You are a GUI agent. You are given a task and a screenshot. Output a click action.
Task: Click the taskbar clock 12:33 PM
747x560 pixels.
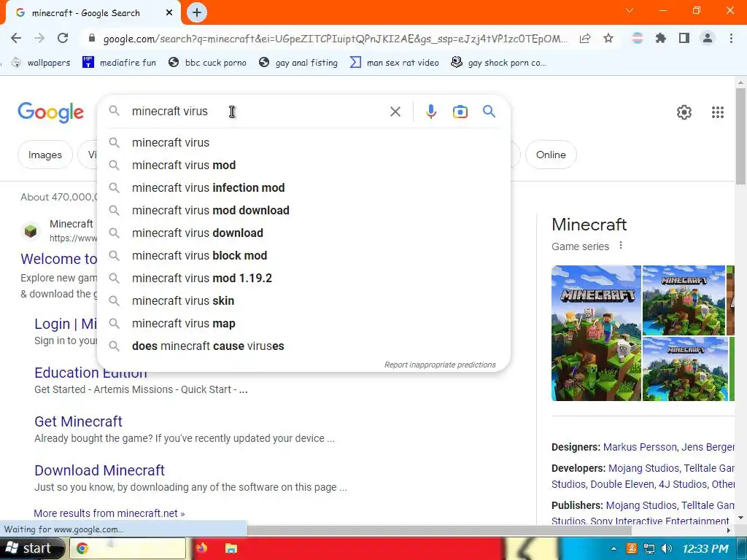tap(705, 548)
